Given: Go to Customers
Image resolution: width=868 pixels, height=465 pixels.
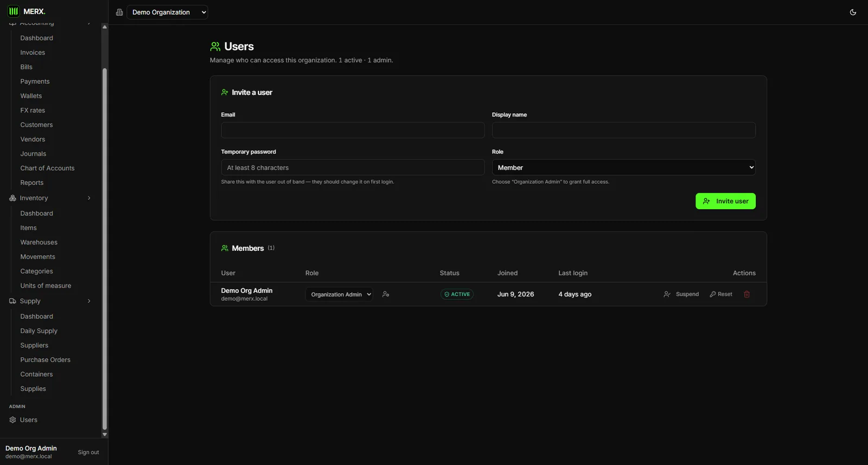Looking at the screenshot, I should tap(36, 125).
